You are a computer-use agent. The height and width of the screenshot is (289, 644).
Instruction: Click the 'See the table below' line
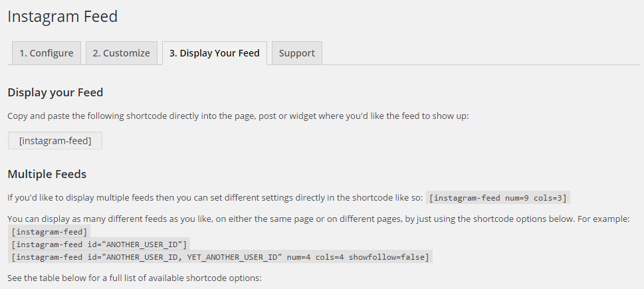pos(134,276)
